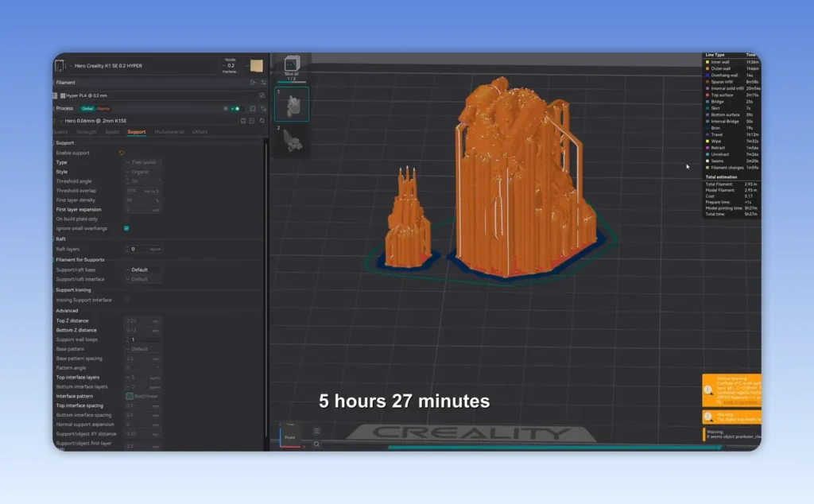Select the Hyper PLA @ 0.2 mm filament preset
Image resolution: width=814 pixels, height=504 pixels.
pyautogui.click(x=159, y=95)
